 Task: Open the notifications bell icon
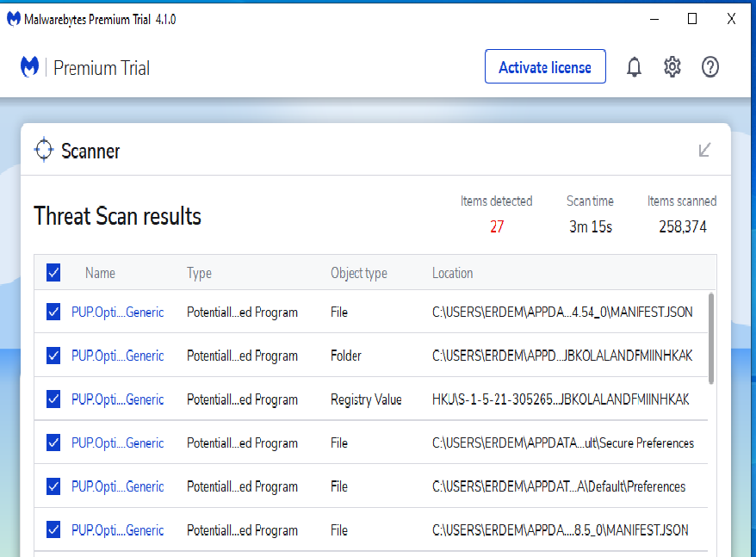pos(635,67)
